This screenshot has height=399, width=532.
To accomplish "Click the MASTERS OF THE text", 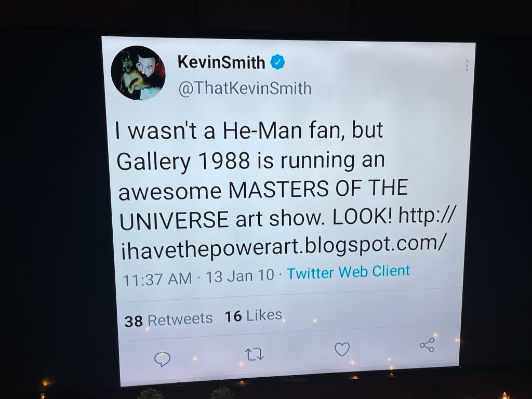I will (318, 189).
